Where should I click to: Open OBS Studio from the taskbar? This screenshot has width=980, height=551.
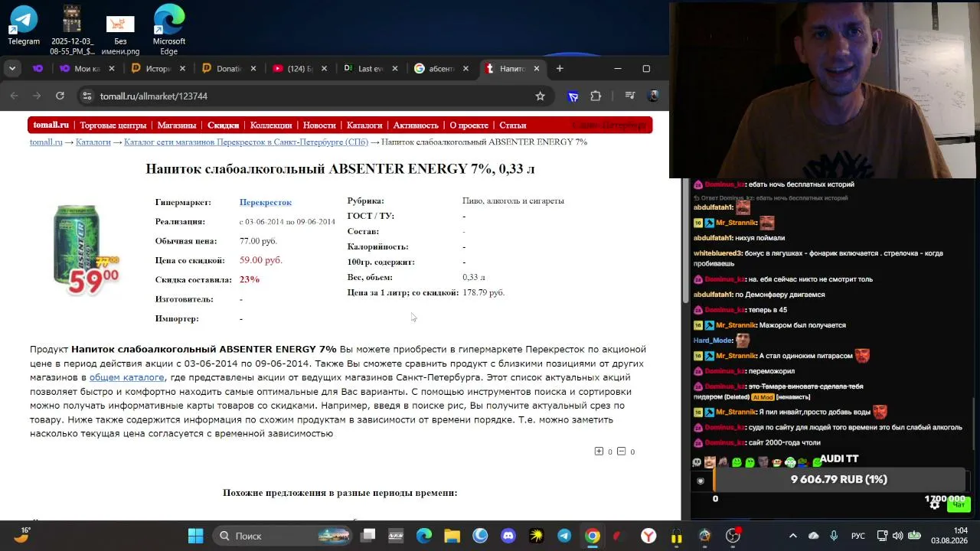point(733,536)
